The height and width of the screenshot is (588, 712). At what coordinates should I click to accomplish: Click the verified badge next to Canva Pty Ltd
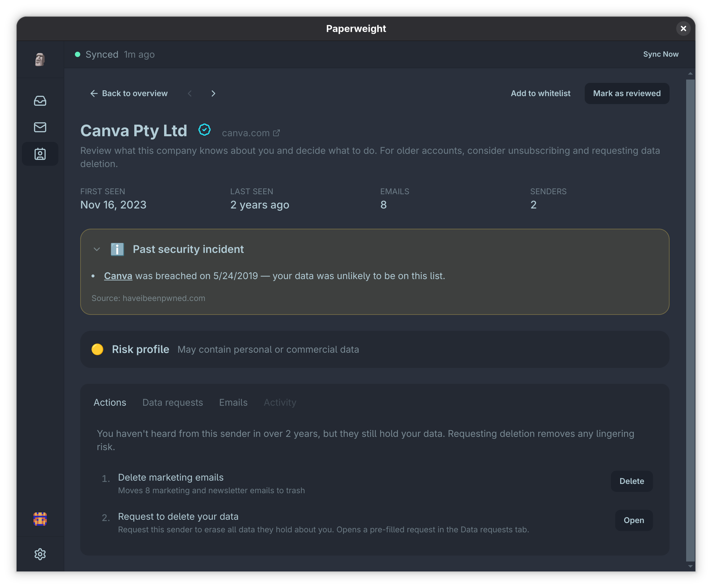[204, 130]
